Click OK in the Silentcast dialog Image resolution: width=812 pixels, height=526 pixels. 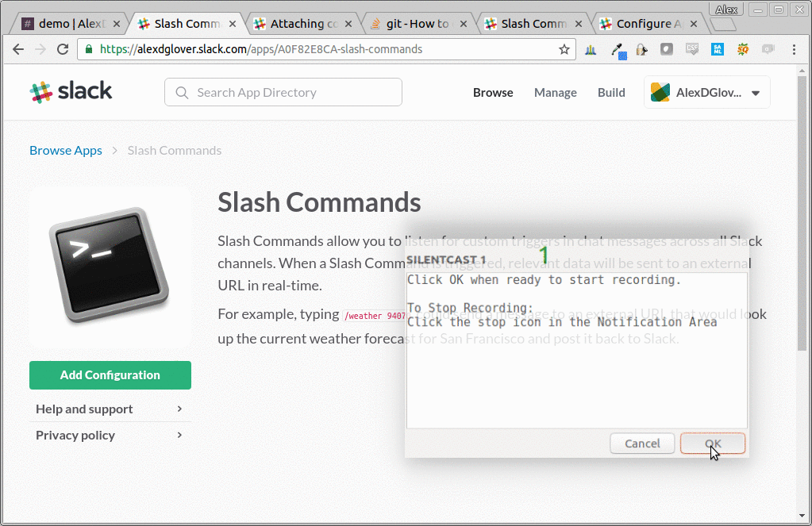[713, 443]
